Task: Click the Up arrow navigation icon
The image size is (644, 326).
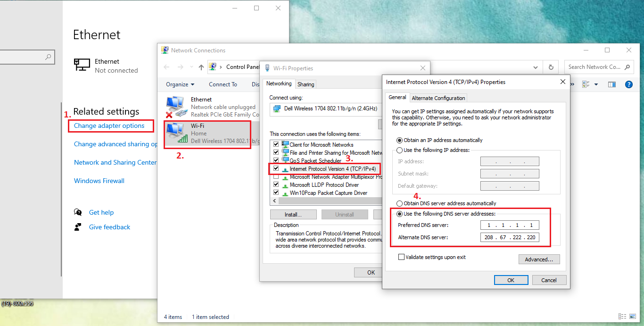Action: click(201, 67)
